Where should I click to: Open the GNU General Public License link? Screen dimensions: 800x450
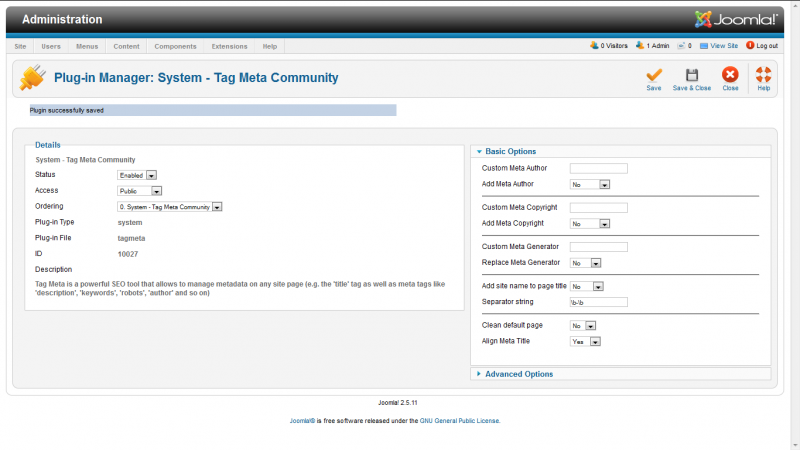pyautogui.click(x=459, y=421)
